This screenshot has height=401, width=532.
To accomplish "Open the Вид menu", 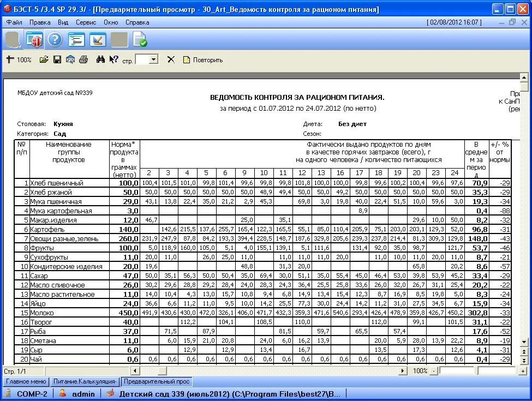I will (63, 22).
